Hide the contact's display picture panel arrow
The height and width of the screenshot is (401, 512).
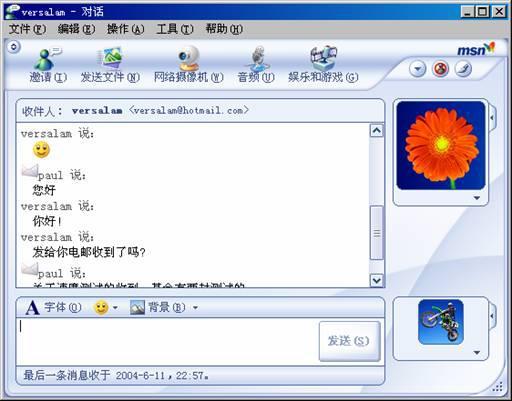pyautogui.click(x=492, y=117)
